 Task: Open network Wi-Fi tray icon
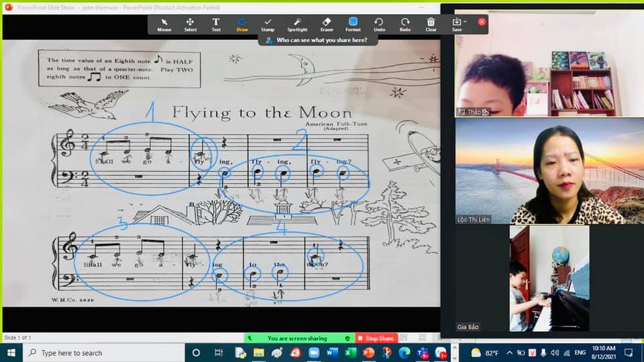[567, 353]
